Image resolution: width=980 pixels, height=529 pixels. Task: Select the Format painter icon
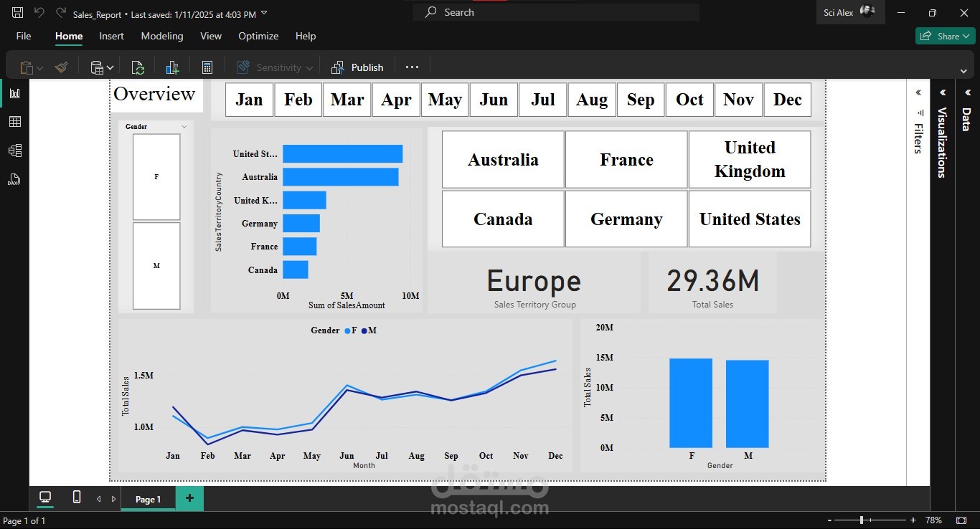tap(61, 67)
